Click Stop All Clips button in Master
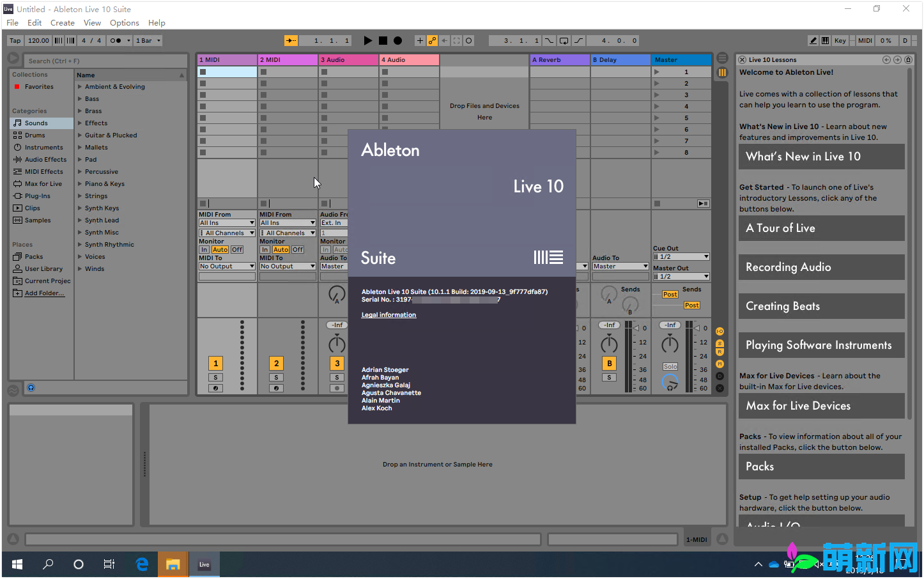This screenshot has height=579, width=924. 657,203
